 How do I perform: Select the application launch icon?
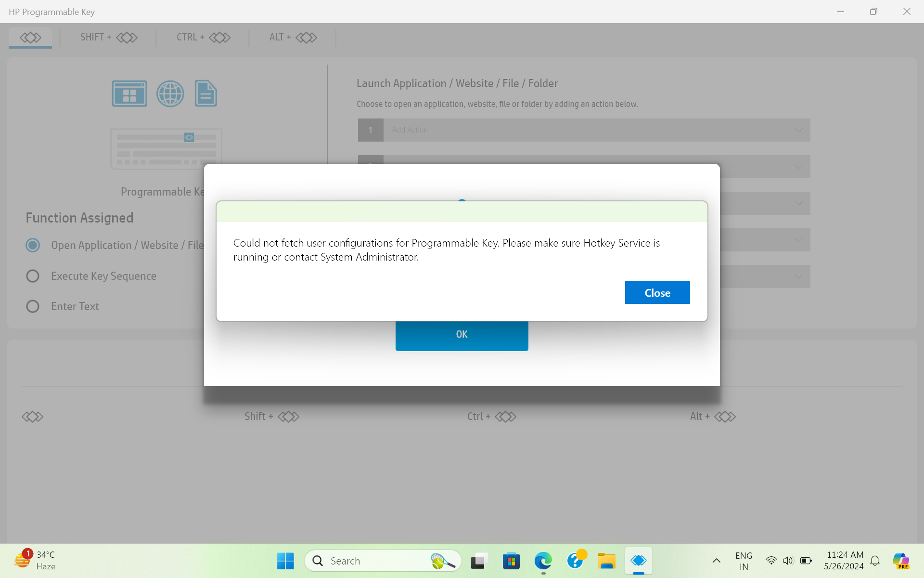coord(129,93)
